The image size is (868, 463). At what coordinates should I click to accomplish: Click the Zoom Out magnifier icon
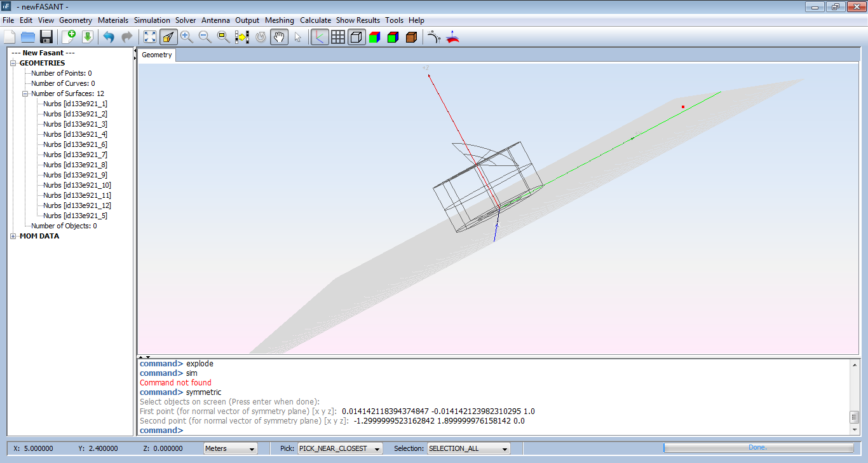click(205, 37)
